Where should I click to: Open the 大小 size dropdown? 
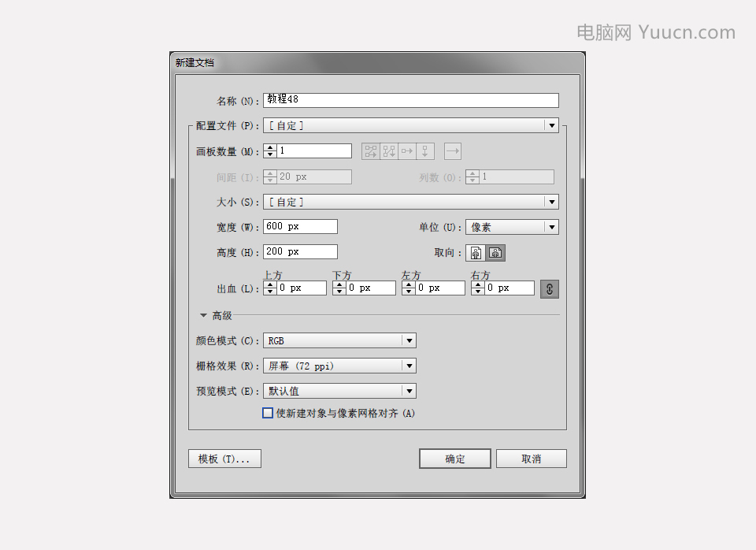[410, 203]
